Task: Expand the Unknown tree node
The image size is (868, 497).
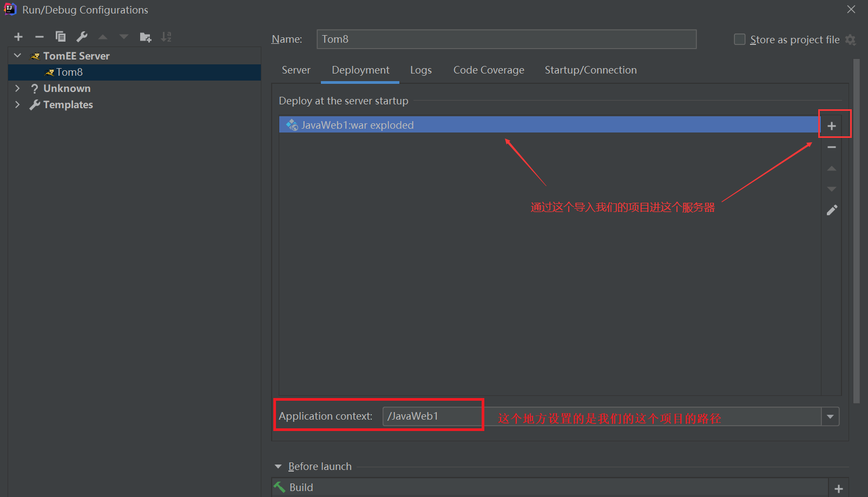Action: tap(17, 88)
